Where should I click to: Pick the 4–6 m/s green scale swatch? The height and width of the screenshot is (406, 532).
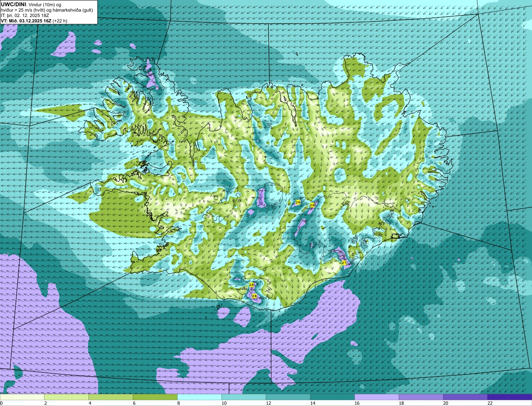111,397
